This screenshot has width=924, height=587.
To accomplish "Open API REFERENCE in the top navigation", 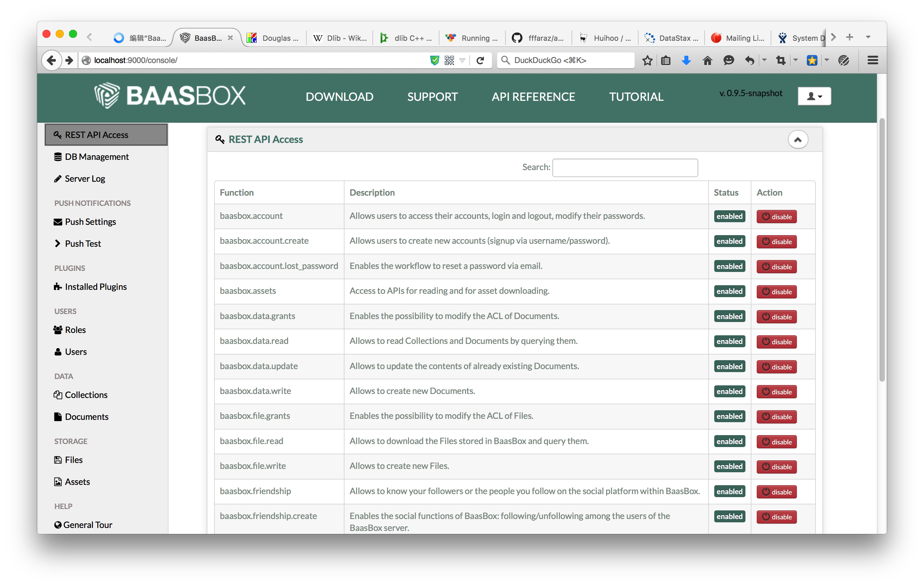I will (533, 97).
